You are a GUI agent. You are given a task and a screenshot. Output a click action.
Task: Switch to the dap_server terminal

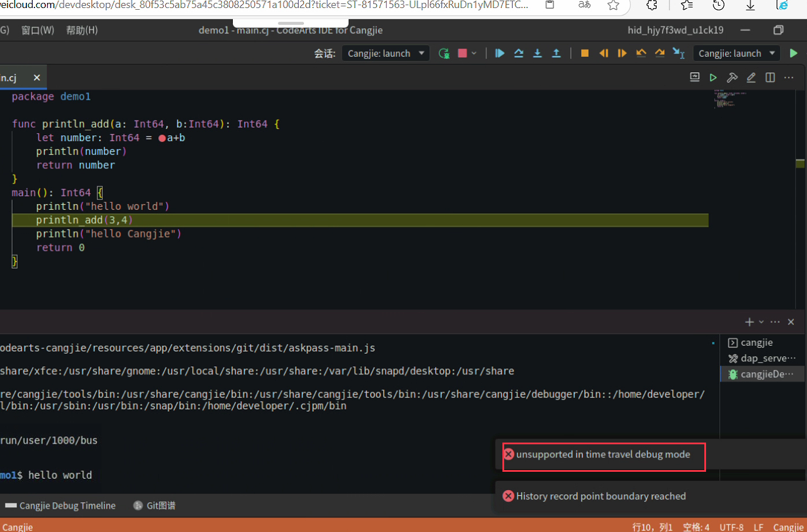(763, 358)
